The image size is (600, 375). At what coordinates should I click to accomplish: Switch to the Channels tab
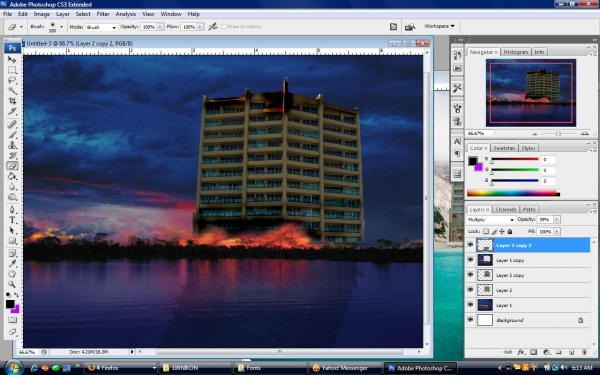[505, 209]
